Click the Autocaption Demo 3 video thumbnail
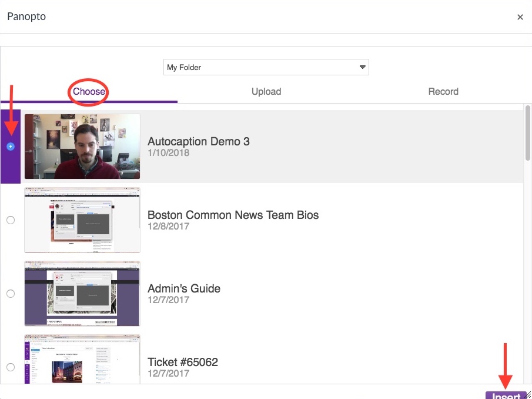 point(82,147)
